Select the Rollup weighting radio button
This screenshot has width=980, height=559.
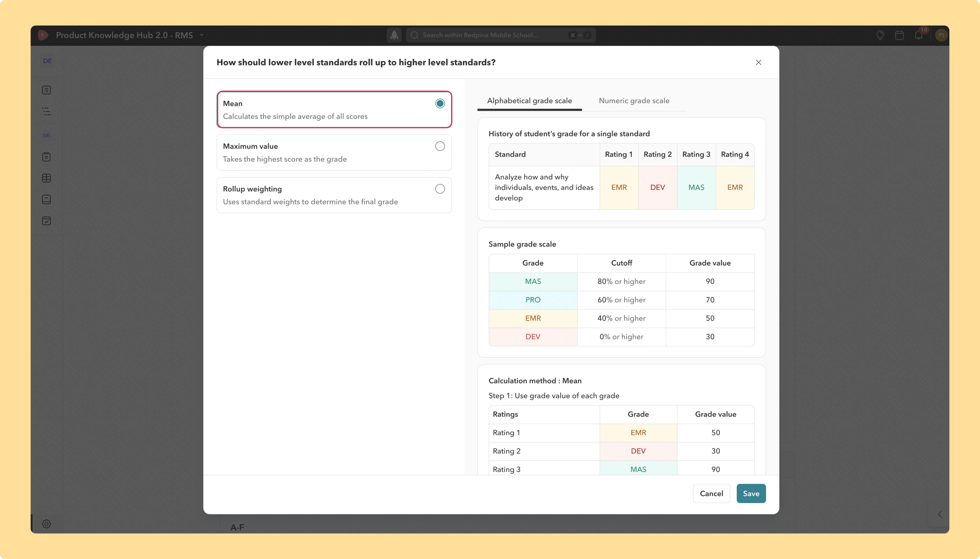pos(440,189)
